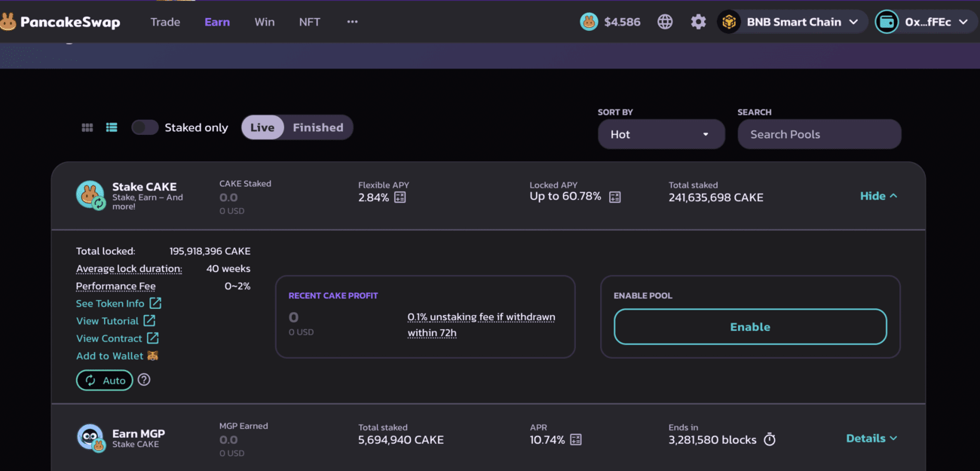This screenshot has width=980, height=471.
Task: Select the Live pools toggle
Action: (x=262, y=127)
